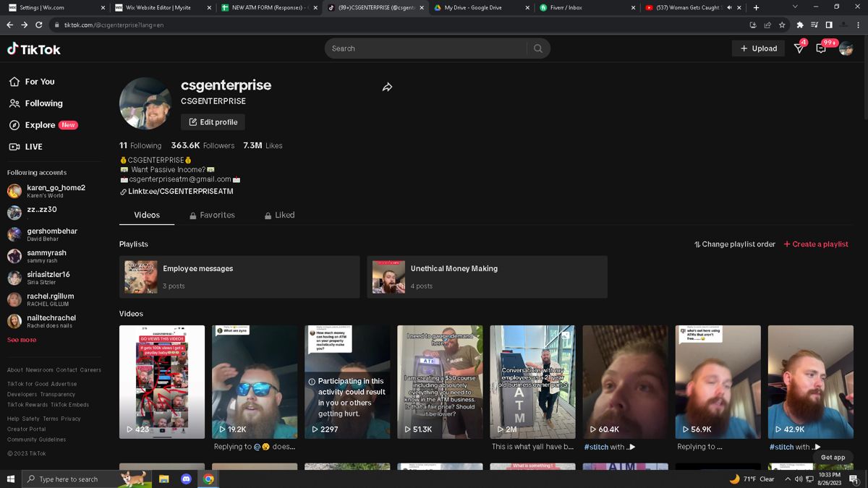Open the Linktr.ee/CSGENTERPRISEATM link
Screen dimensions: 868x488
click(176, 192)
